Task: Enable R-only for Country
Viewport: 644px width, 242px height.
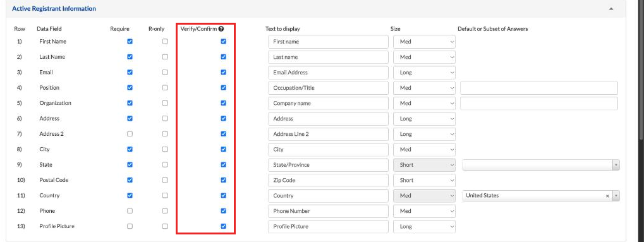Action: (x=165, y=196)
